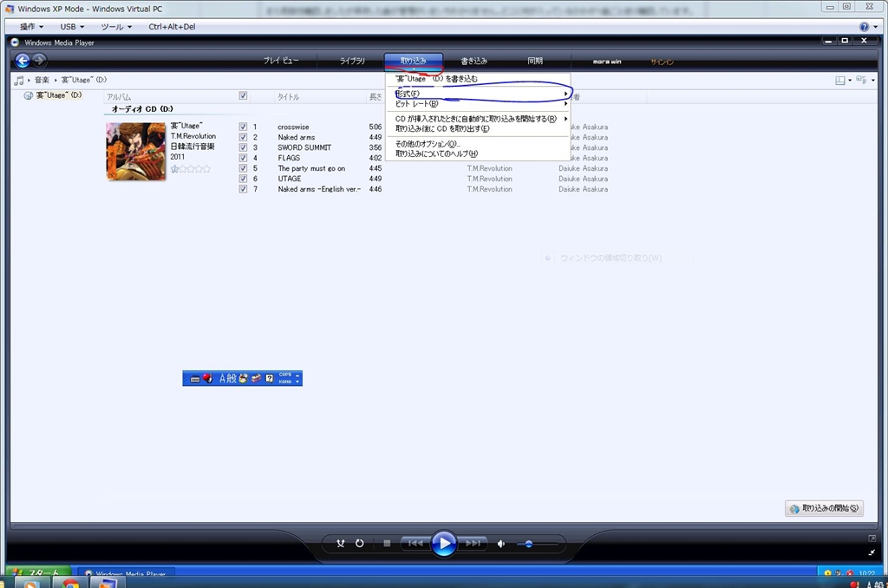Open Virtual PC help question mark icon
888x588 pixels.
[x=865, y=27]
